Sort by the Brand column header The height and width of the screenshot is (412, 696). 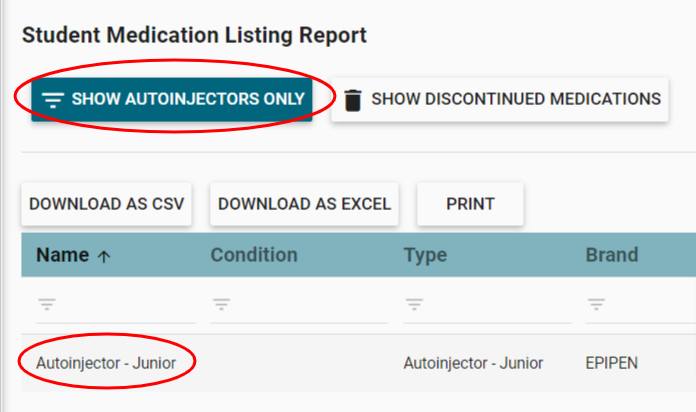(611, 255)
